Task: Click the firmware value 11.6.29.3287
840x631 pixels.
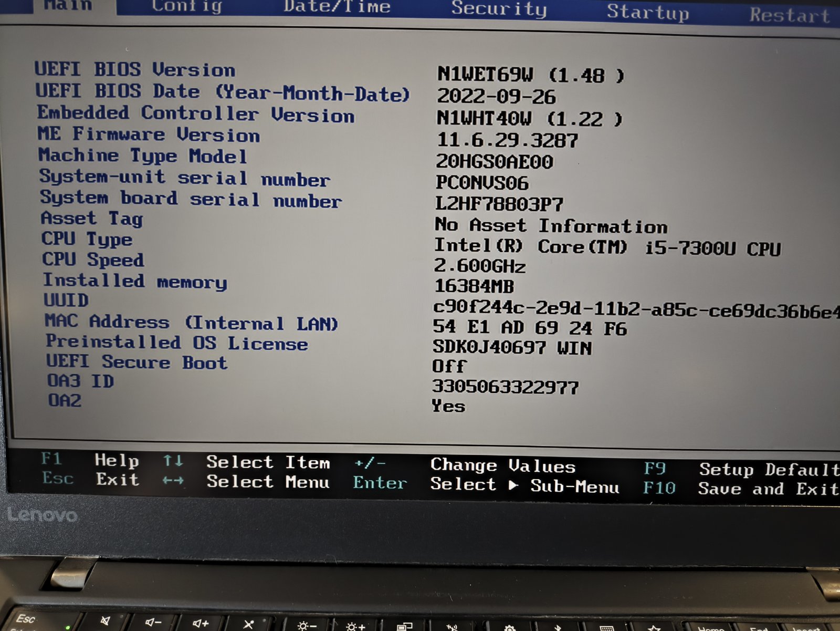Action: coord(507,140)
